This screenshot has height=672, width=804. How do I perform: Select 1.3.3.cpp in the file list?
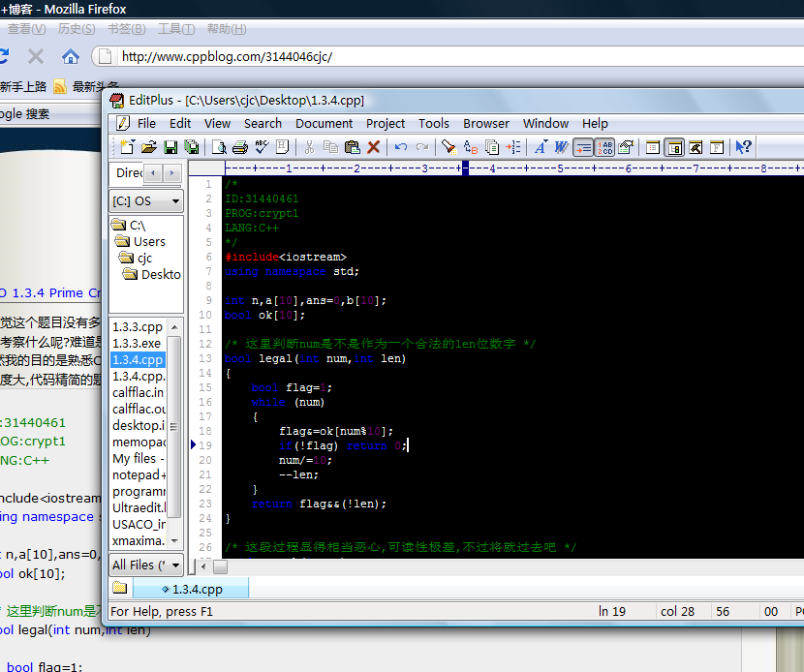click(138, 327)
